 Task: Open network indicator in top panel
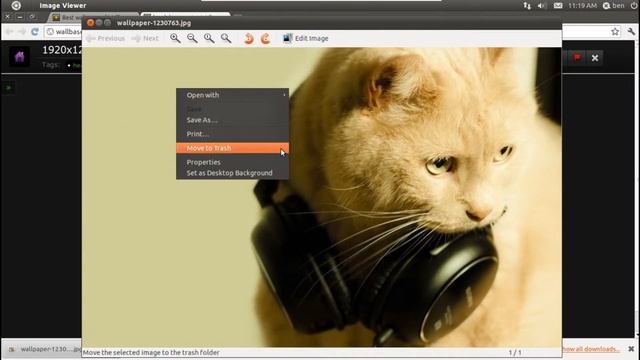(527, 6)
